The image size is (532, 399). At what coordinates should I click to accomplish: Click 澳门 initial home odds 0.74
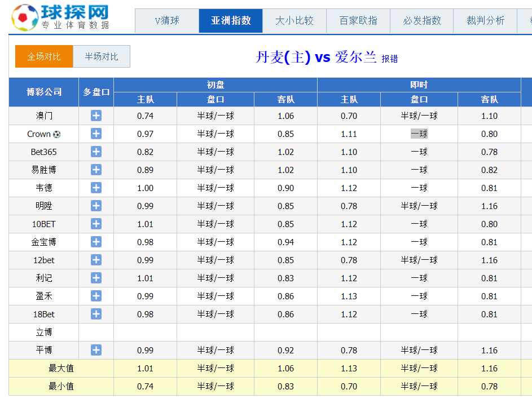coord(145,116)
